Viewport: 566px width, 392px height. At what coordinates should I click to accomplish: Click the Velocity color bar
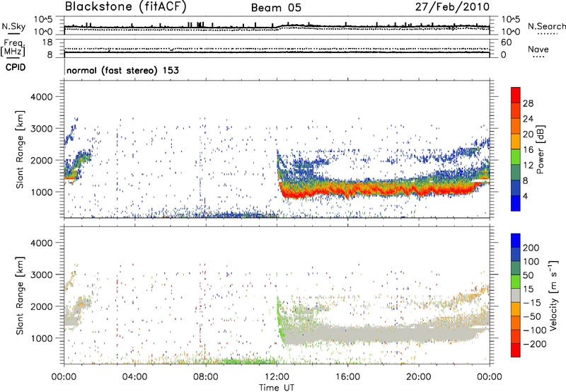pos(516,295)
